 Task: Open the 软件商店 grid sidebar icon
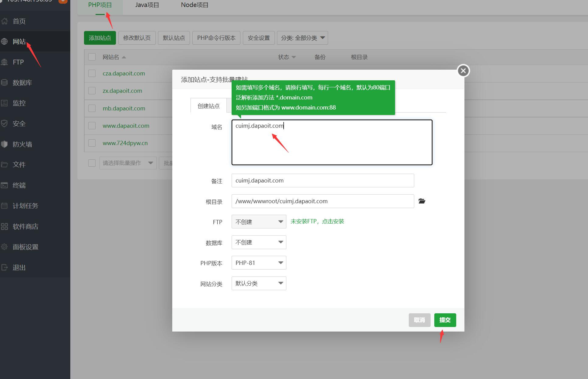click(x=4, y=227)
